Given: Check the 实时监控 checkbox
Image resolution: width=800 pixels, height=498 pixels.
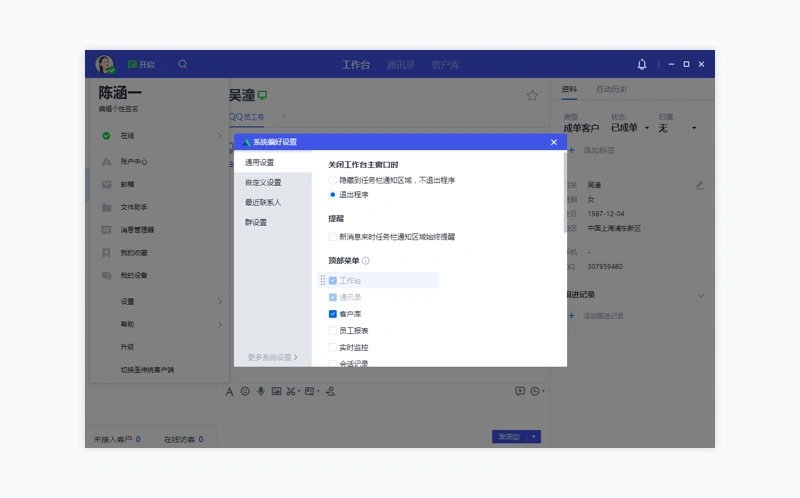Looking at the screenshot, I should point(333,347).
